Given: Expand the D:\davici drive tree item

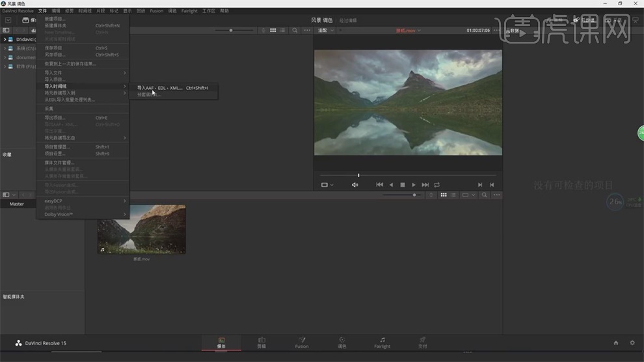Looking at the screenshot, I should [x=5, y=40].
